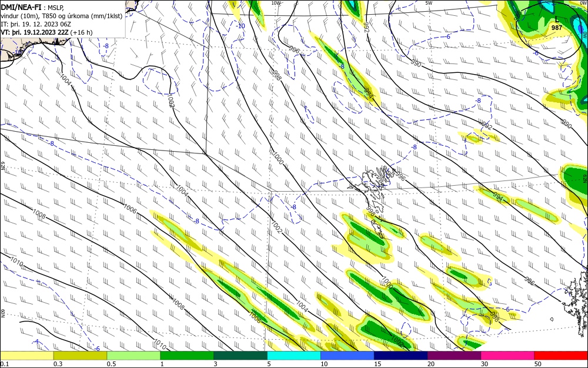Select the VT valid time line
588x368 pixels.
pos(46,32)
